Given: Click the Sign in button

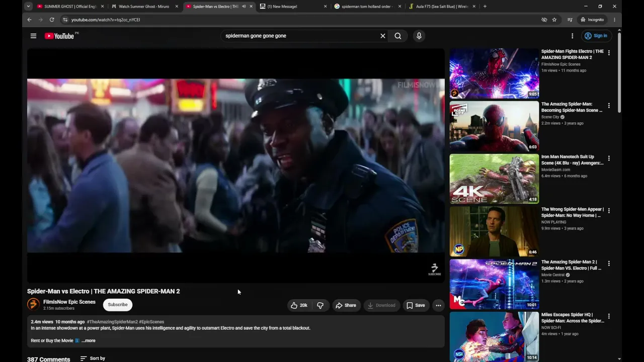Looking at the screenshot, I should 596,36.
